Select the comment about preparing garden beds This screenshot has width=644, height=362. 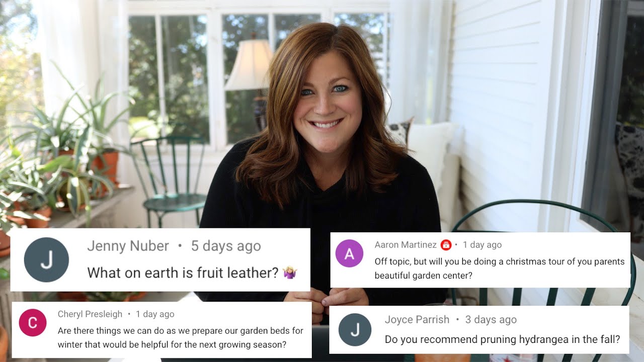[181, 338]
